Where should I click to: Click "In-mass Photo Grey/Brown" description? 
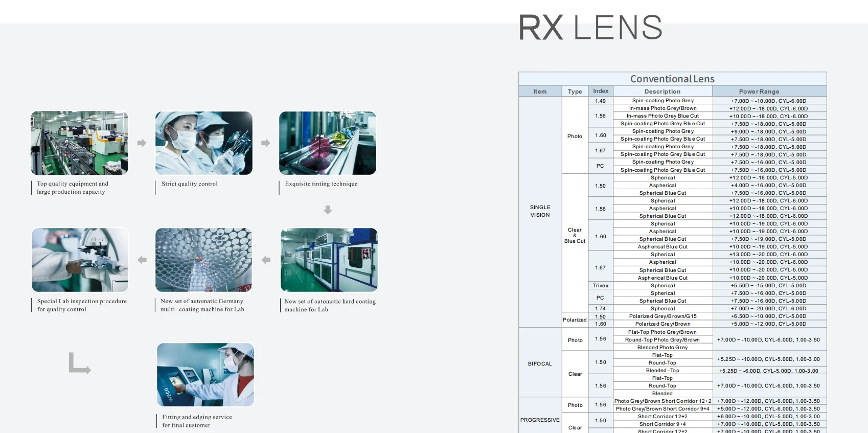tap(663, 108)
